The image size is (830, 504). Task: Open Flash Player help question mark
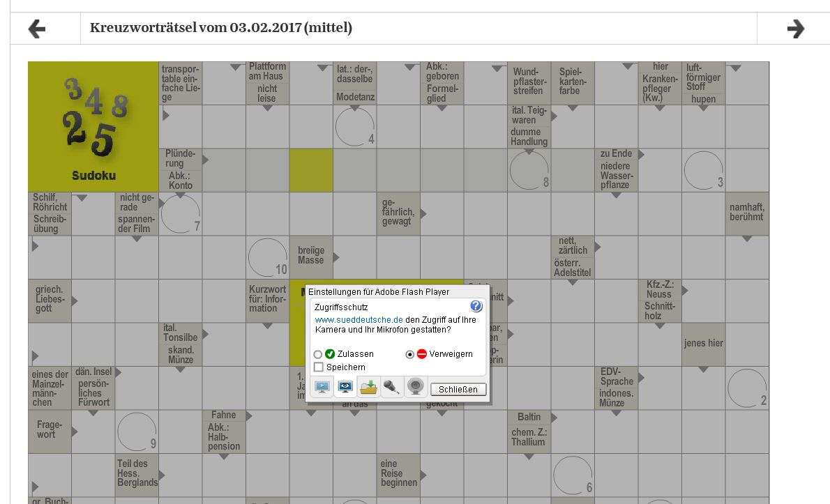pos(476,306)
